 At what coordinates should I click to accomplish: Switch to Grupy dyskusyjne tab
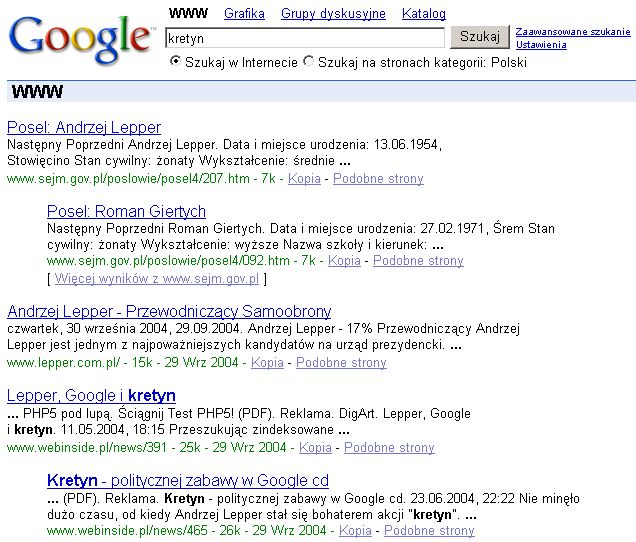tap(333, 13)
